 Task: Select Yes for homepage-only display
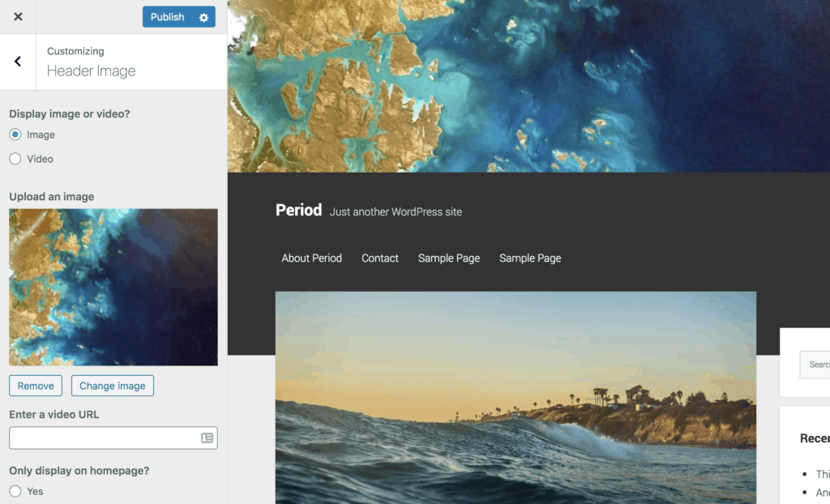click(x=15, y=491)
